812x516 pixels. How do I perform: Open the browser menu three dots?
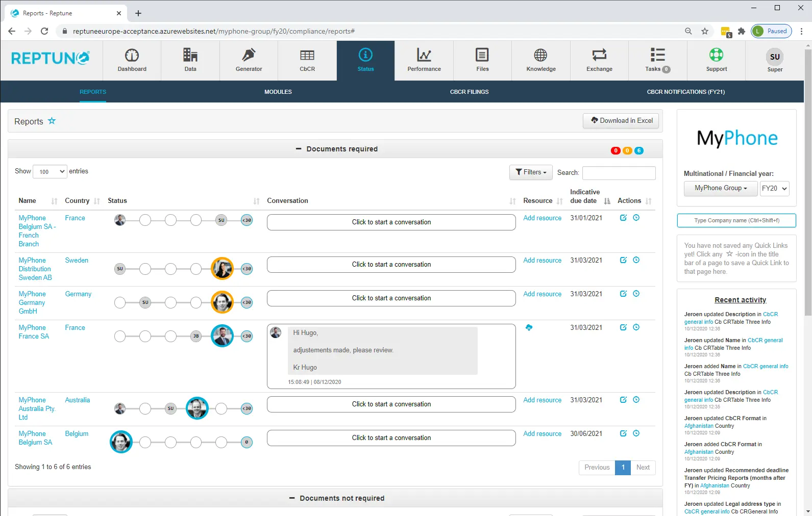point(801,31)
